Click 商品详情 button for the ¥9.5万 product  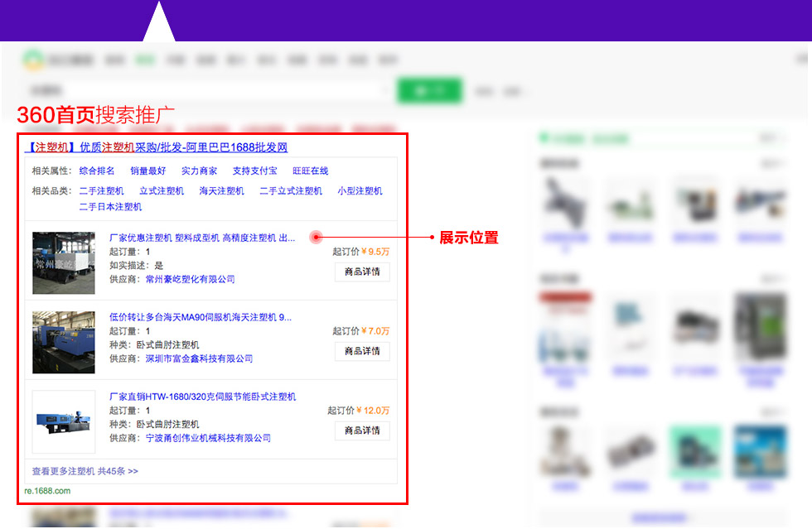click(363, 272)
